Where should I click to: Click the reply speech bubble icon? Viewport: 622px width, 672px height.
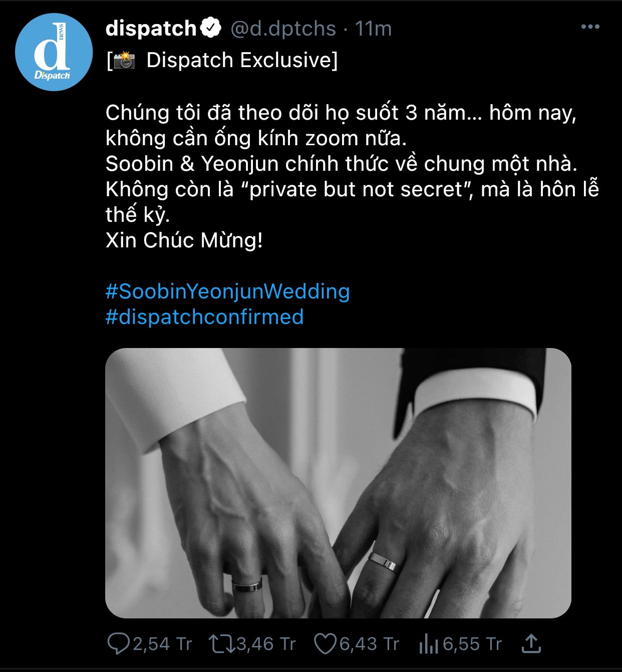(x=118, y=644)
